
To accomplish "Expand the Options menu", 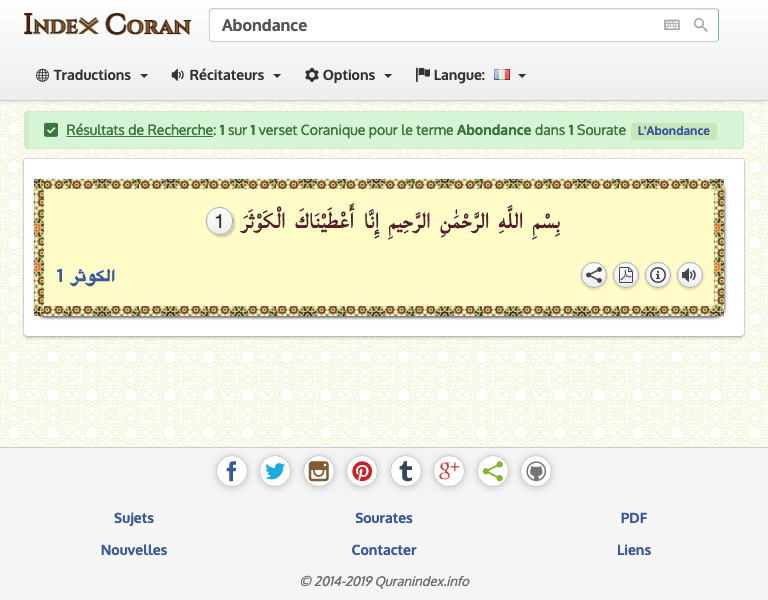I will 348,75.
